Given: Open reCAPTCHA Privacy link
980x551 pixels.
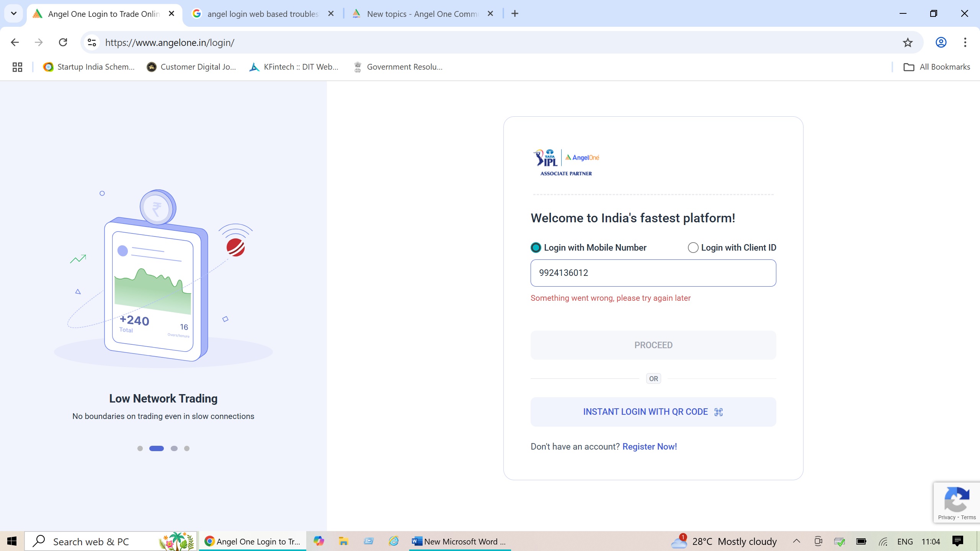Looking at the screenshot, I should 947,517.
